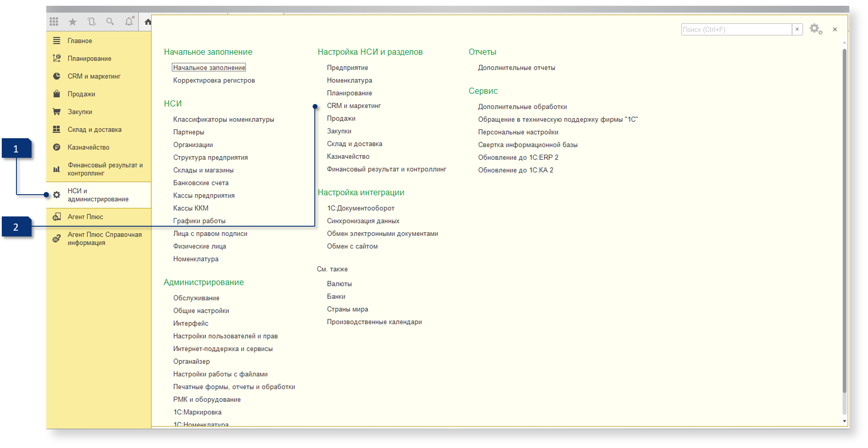868x448 pixels.
Task: Clear the search field with x button
Action: pos(797,29)
